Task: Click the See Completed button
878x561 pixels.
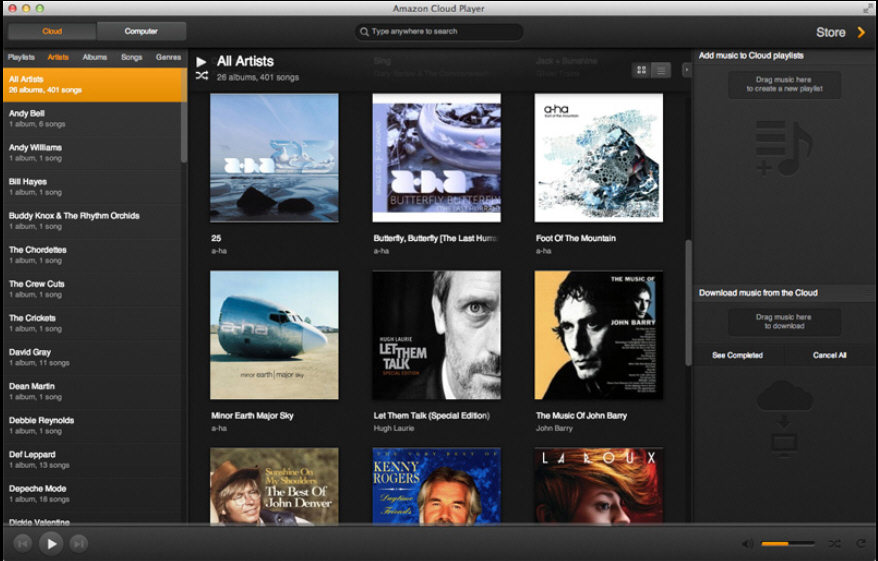Action: click(x=737, y=355)
